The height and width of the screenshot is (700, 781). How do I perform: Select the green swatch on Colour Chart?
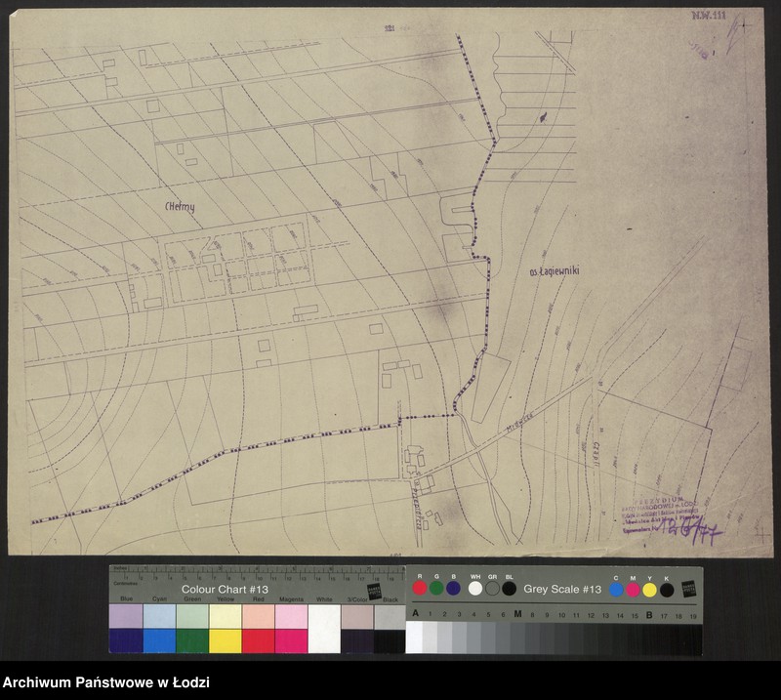pos(192,640)
